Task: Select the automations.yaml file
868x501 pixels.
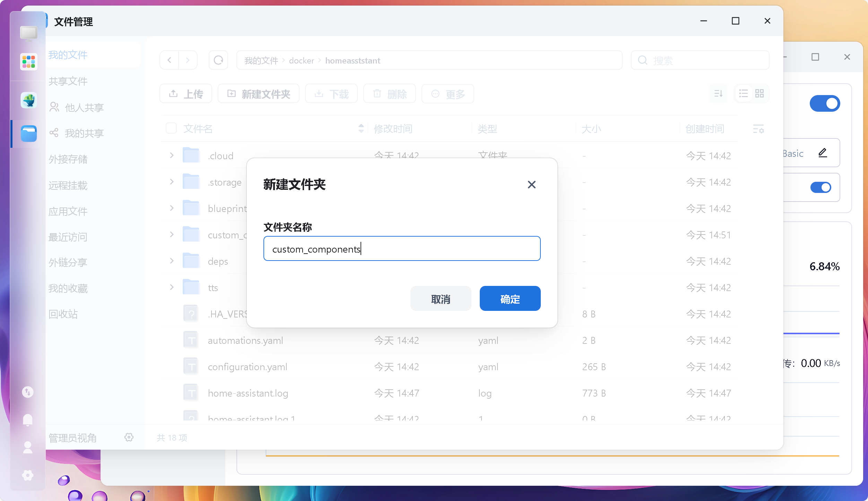Action: click(x=245, y=340)
